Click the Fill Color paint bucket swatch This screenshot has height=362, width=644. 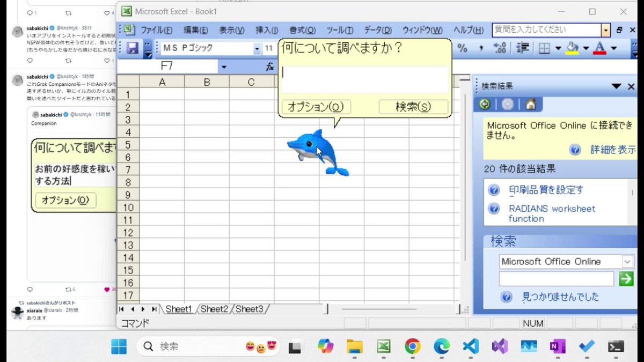(x=572, y=48)
